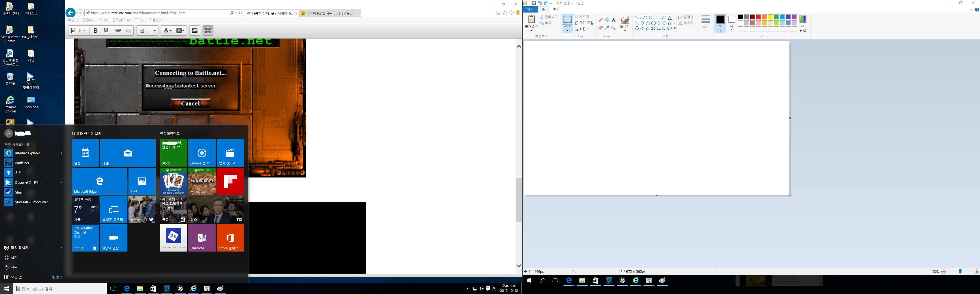Click Cancel in the Battle.net dialog
Image resolution: width=980 pixels, height=294 pixels.
190,103
